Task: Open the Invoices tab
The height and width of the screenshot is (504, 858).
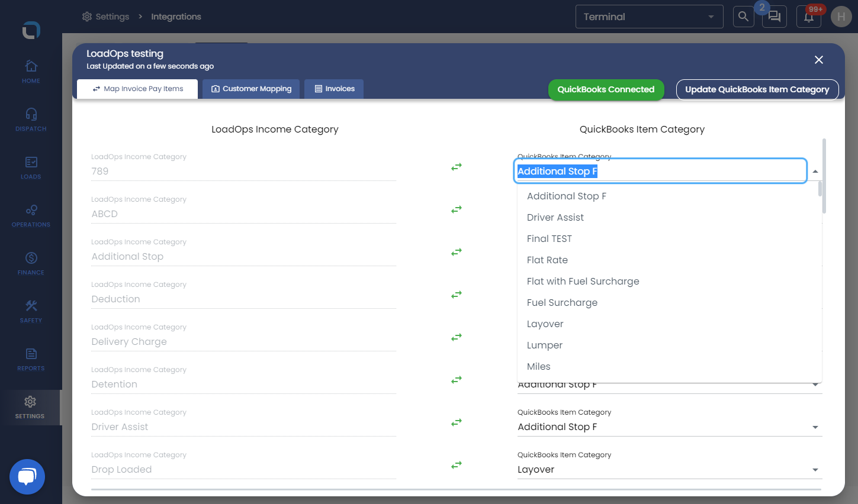Action: pos(334,89)
